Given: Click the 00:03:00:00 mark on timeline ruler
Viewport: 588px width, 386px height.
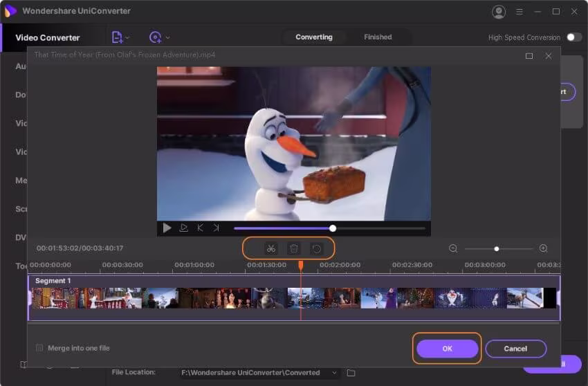Looking at the screenshot, I should [485, 265].
